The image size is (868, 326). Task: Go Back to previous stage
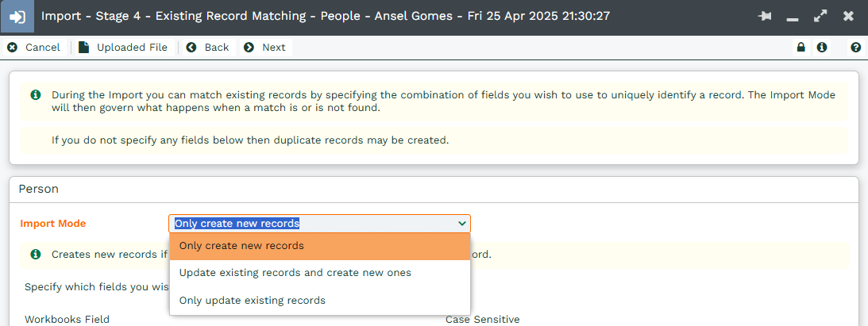[x=207, y=48]
